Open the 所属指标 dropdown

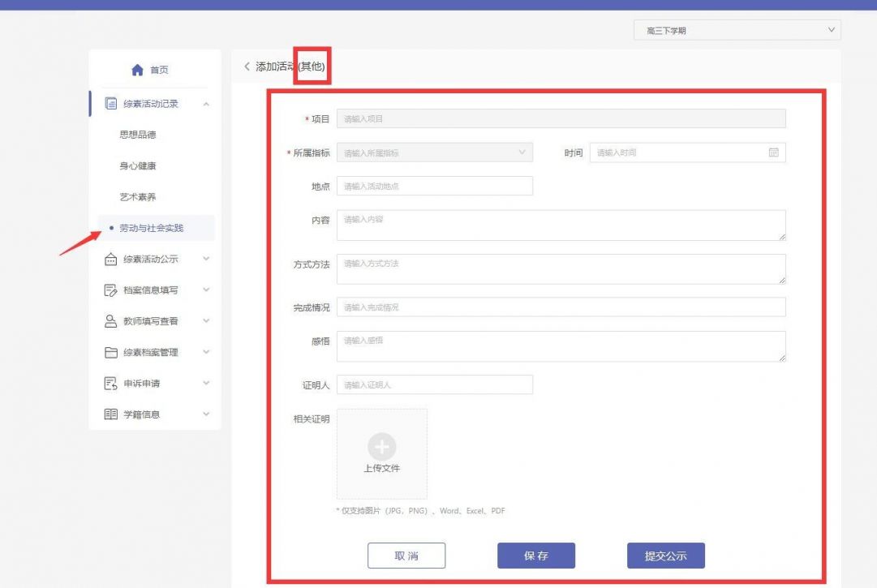436,152
